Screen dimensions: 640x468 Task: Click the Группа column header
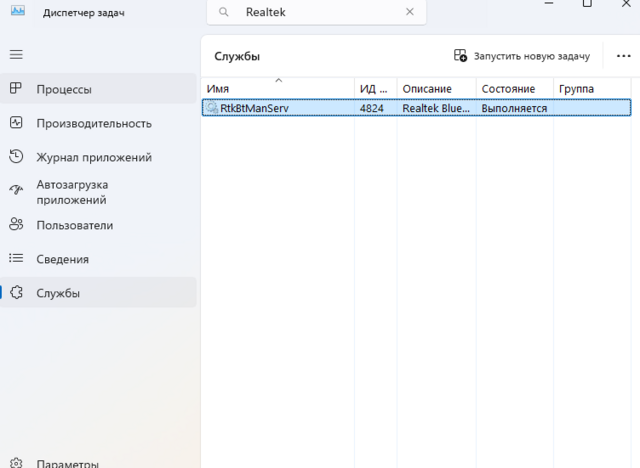[590, 89]
